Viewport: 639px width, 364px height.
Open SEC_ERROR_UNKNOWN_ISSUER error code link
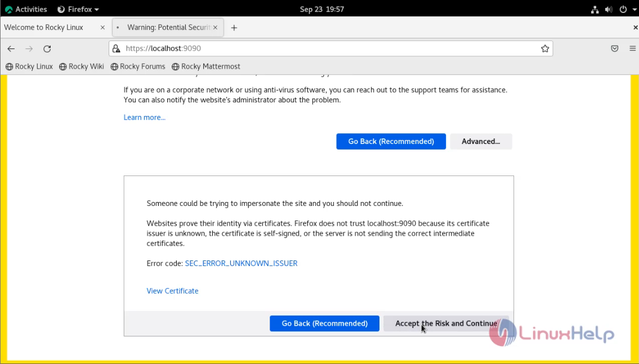click(241, 263)
